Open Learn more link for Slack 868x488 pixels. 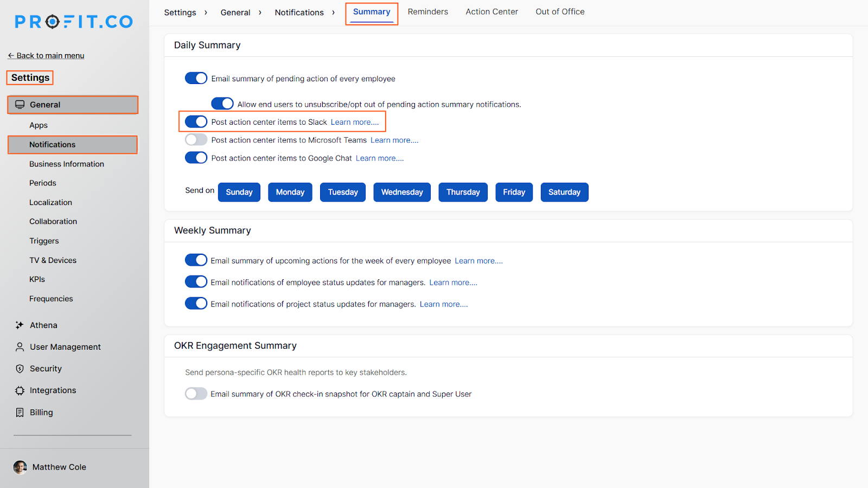pyautogui.click(x=355, y=122)
